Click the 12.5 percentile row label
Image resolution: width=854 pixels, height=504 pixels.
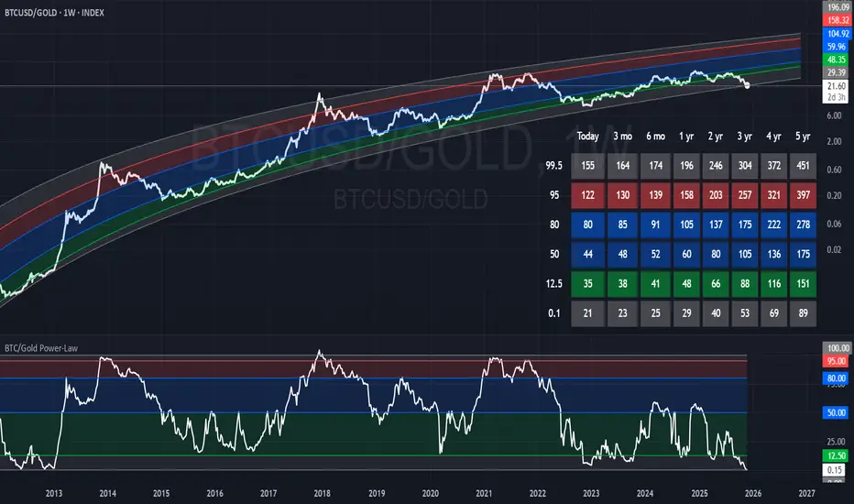point(553,284)
